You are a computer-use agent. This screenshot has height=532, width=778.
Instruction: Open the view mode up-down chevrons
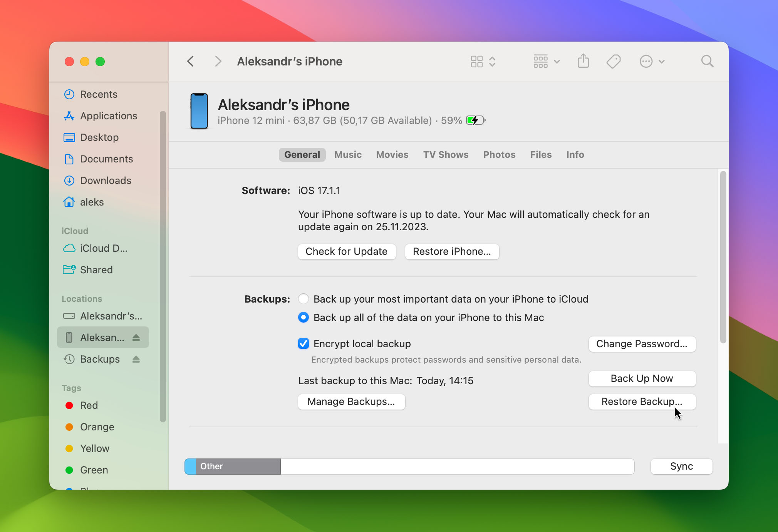(x=492, y=62)
